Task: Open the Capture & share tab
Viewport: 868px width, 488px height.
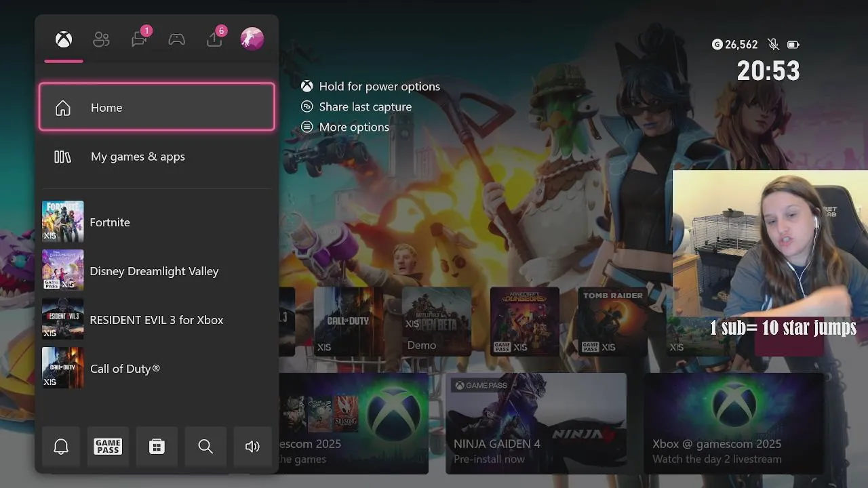Action: (215, 39)
